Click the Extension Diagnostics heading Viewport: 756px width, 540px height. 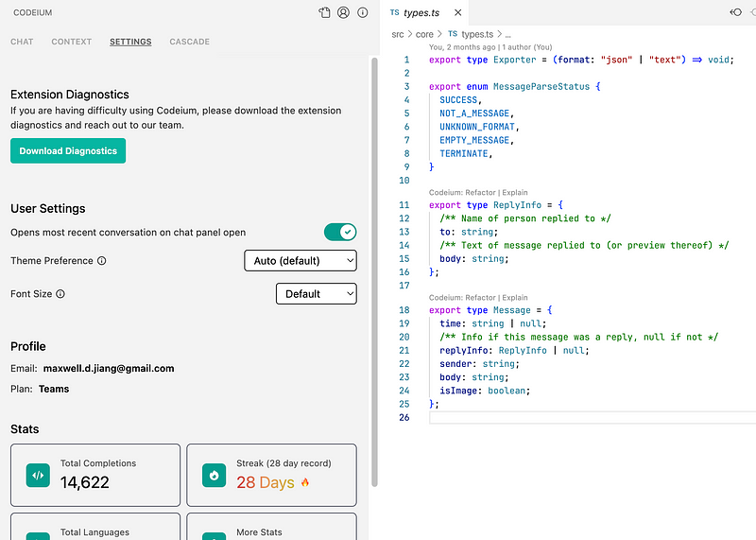[x=70, y=95]
